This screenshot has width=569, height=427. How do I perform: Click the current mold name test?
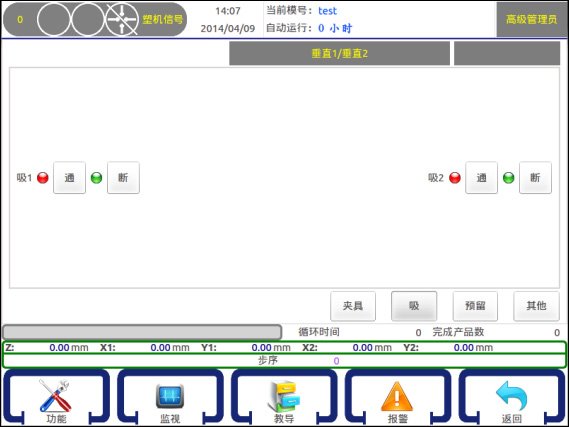coord(327,11)
